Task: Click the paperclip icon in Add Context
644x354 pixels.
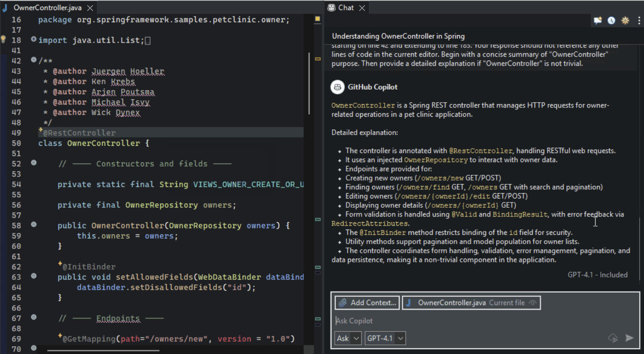Action: click(343, 303)
